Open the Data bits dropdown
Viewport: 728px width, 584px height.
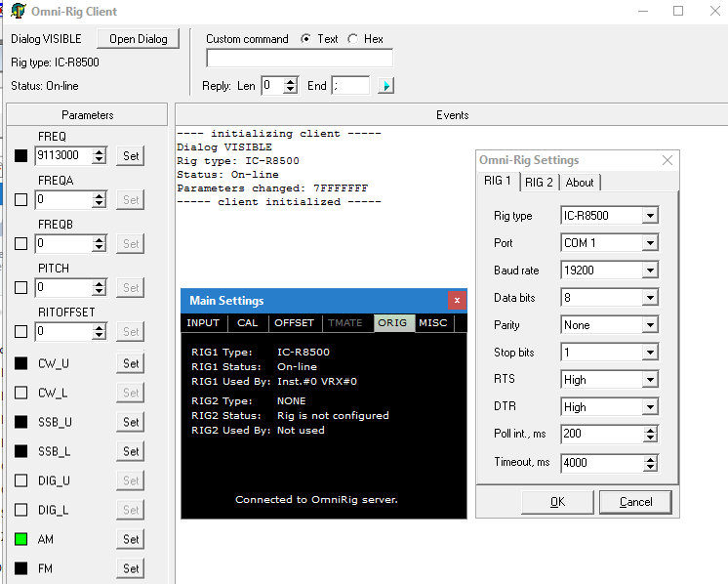(651, 298)
